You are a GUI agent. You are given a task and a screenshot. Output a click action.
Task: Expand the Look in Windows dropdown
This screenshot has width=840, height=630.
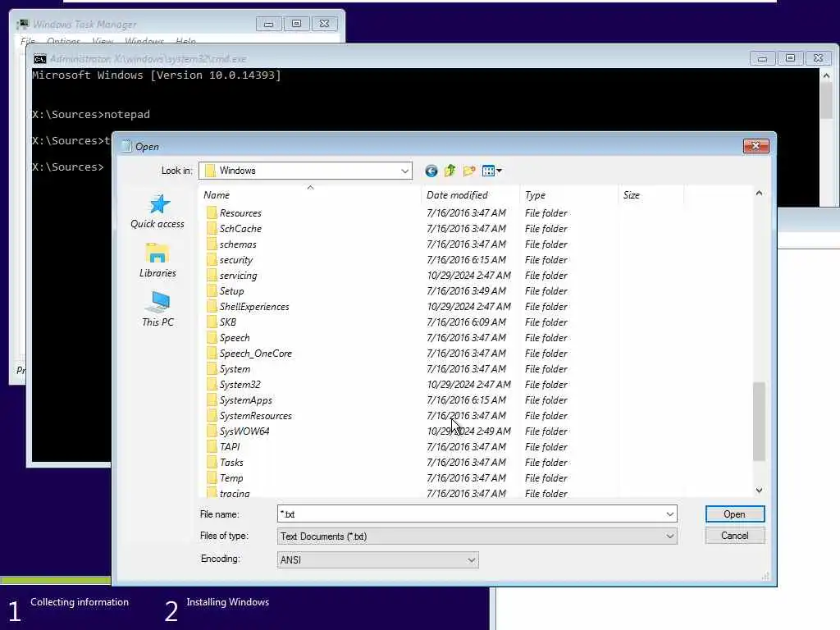[405, 171]
